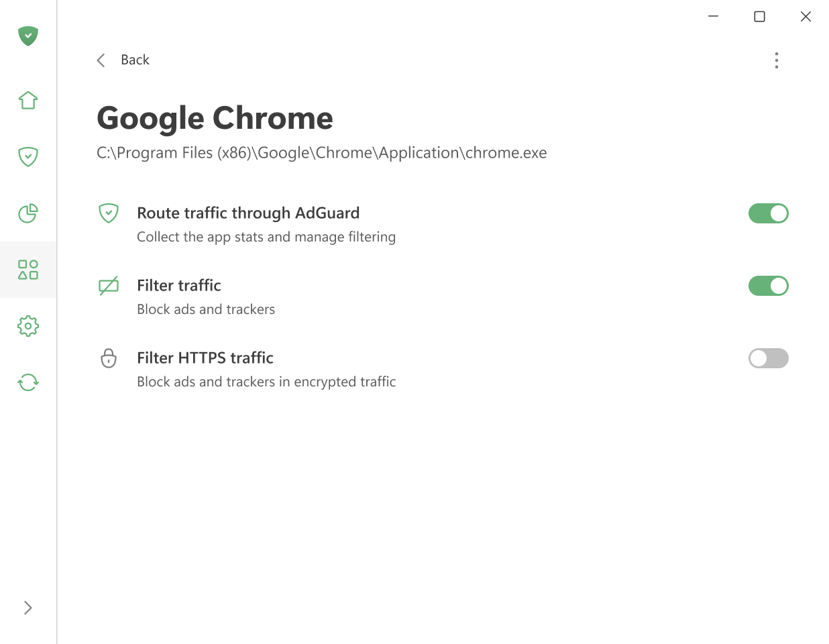Turn off Filter traffic for Chrome
829x644 pixels.
tap(768, 286)
